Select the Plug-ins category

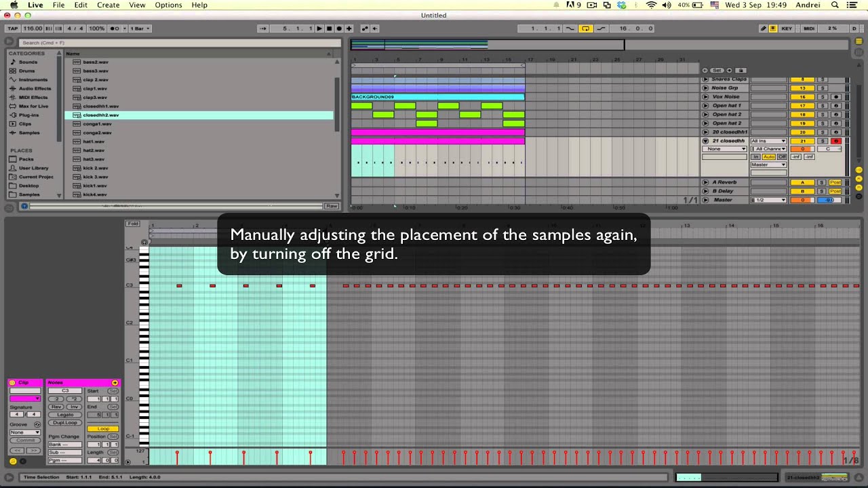coord(28,115)
